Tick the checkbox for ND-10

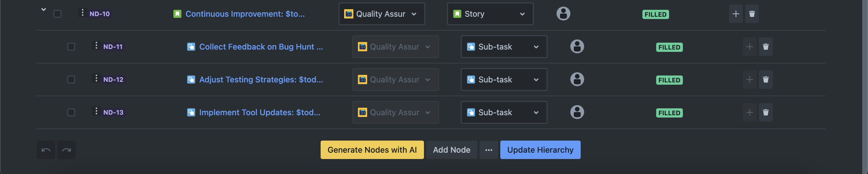pyautogui.click(x=57, y=14)
